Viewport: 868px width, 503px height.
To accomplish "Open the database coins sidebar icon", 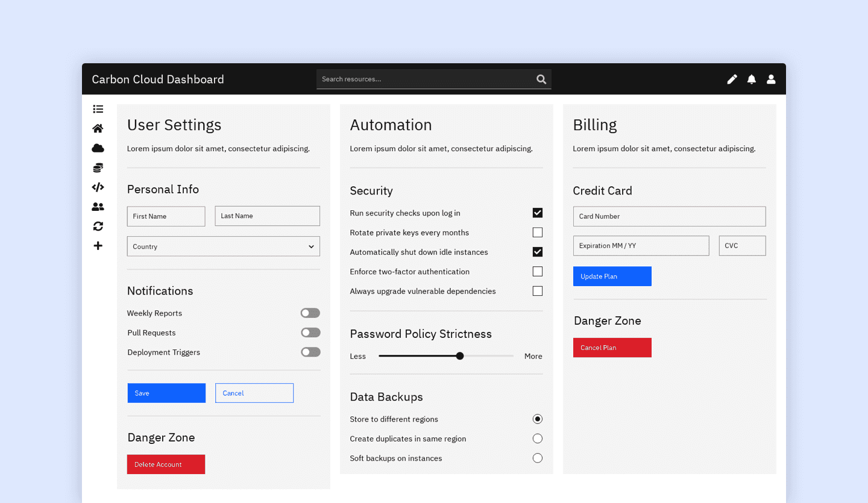I will (98, 167).
